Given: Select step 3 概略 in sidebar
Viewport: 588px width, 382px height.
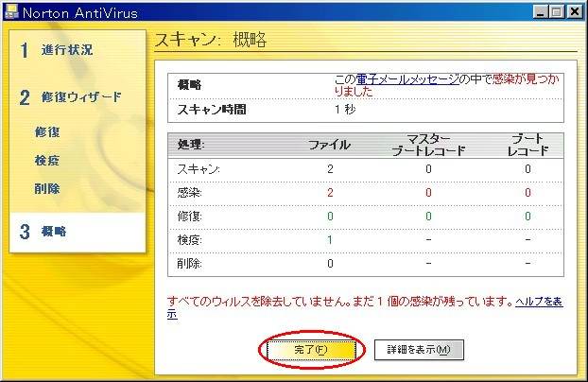Looking at the screenshot, I should tap(78, 233).
